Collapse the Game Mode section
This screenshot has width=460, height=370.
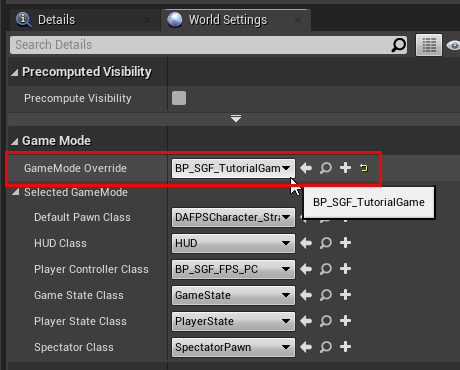[x=14, y=141]
